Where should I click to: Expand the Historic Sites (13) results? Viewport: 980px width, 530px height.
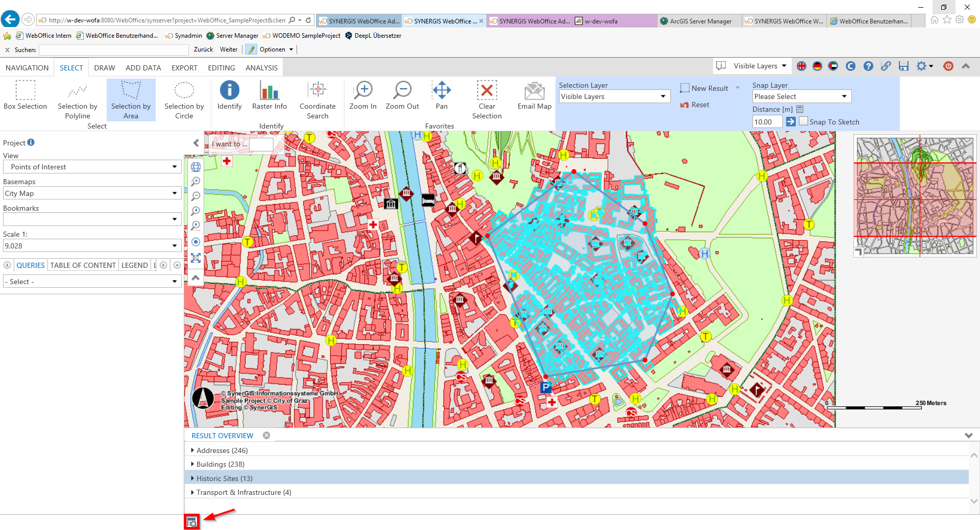tap(192, 478)
